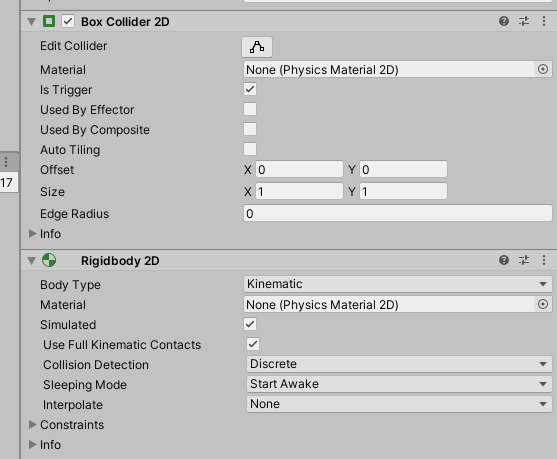This screenshot has width=557, height=459.
Task: Open Rigidbody 2D help reference icon
Action: 504,260
